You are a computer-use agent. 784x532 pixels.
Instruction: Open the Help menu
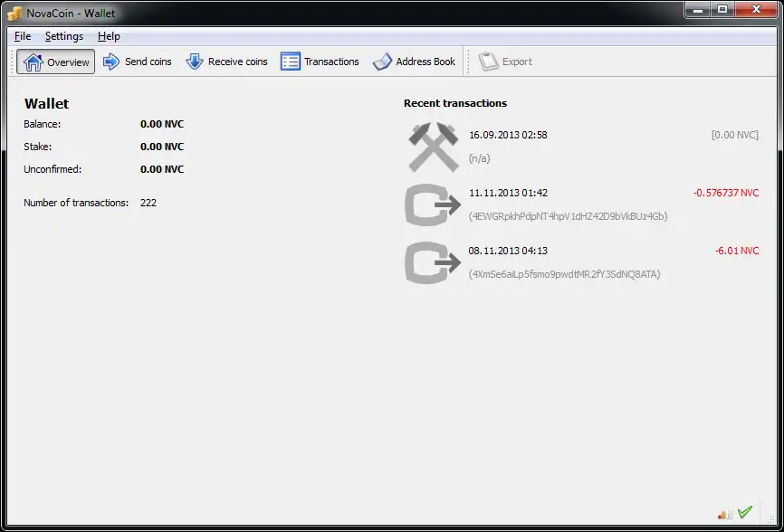(109, 36)
